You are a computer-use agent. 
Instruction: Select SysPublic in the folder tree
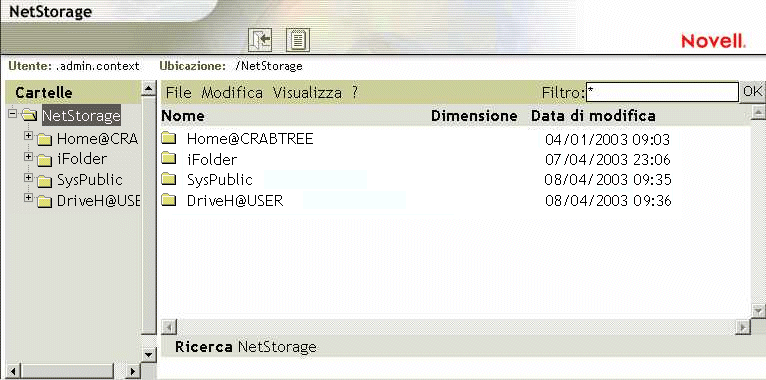coord(89,180)
